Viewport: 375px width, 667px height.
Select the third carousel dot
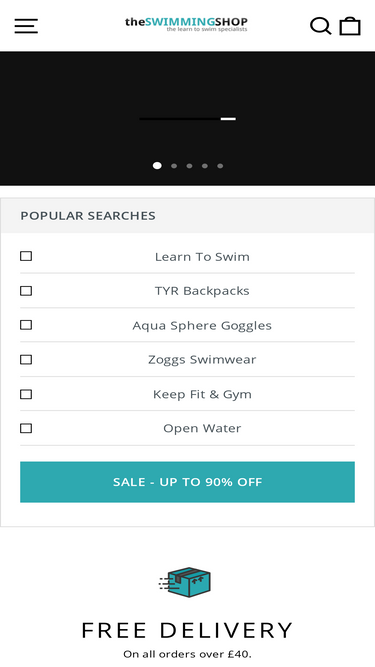coord(189,166)
